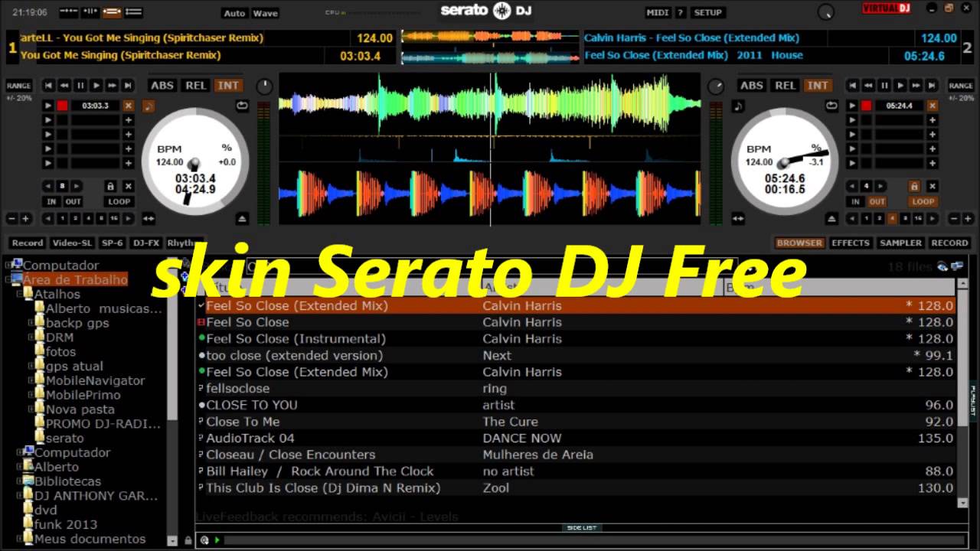980x551 pixels.
Task: Skip to previous track on deck 1
Action: (48, 86)
